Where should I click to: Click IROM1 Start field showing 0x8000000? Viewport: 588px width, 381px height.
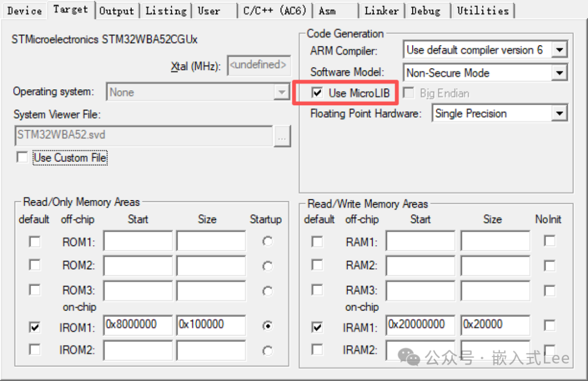pyautogui.click(x=138, y=325)
